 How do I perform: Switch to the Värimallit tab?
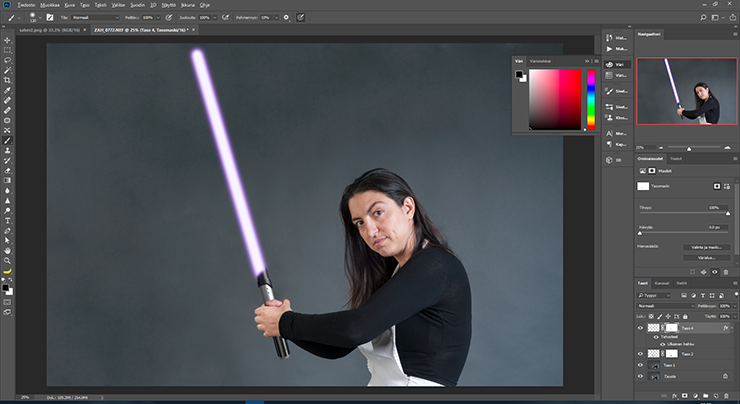[x=540, y=61]
